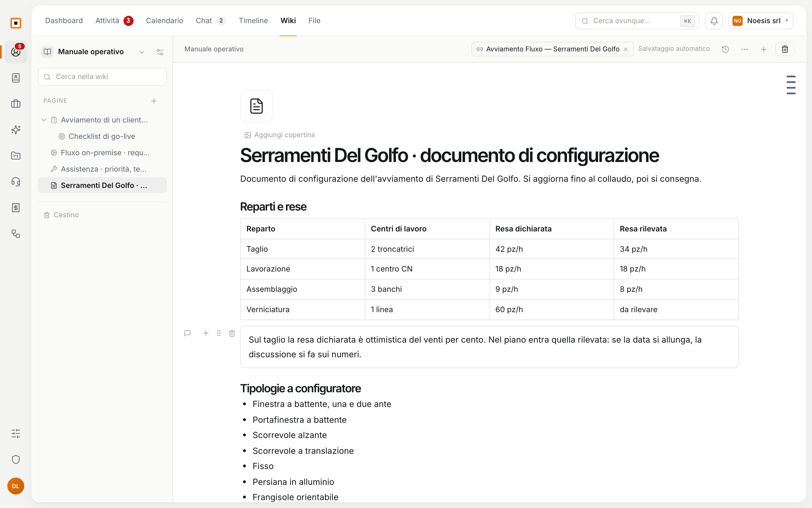Delete page with header trash button
Screen dimensions: 812x508
coord(784,49)
